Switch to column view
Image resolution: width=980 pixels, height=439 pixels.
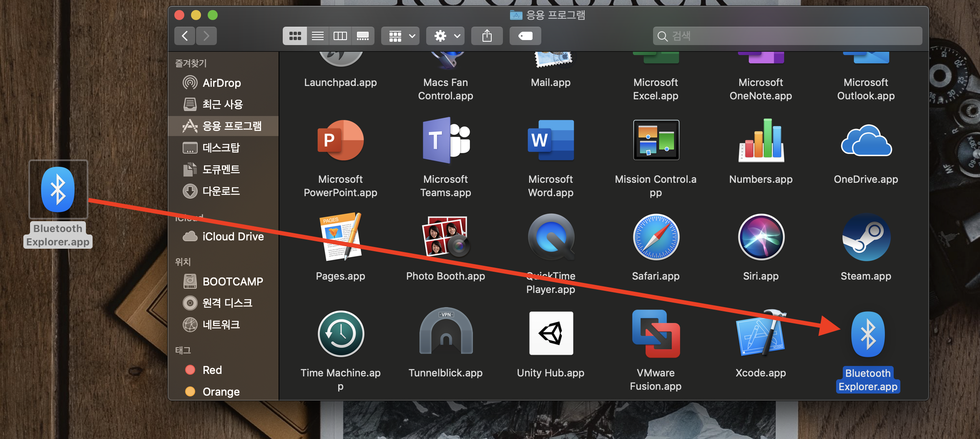pos(340,36)
